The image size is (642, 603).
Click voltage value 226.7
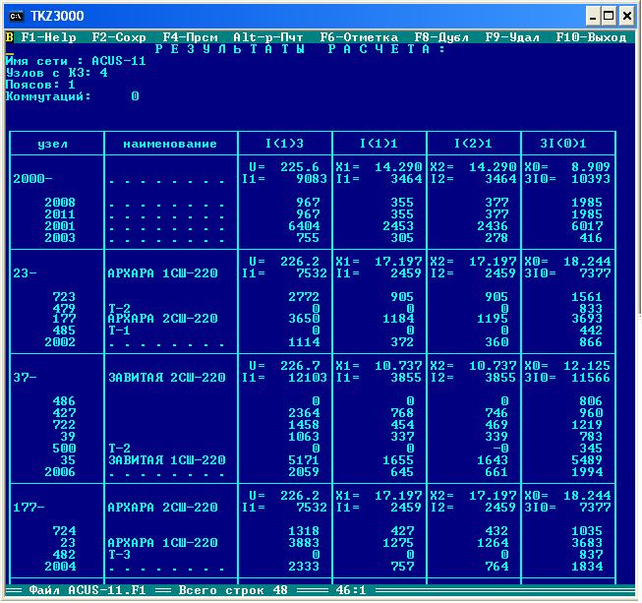pos(300,366)
